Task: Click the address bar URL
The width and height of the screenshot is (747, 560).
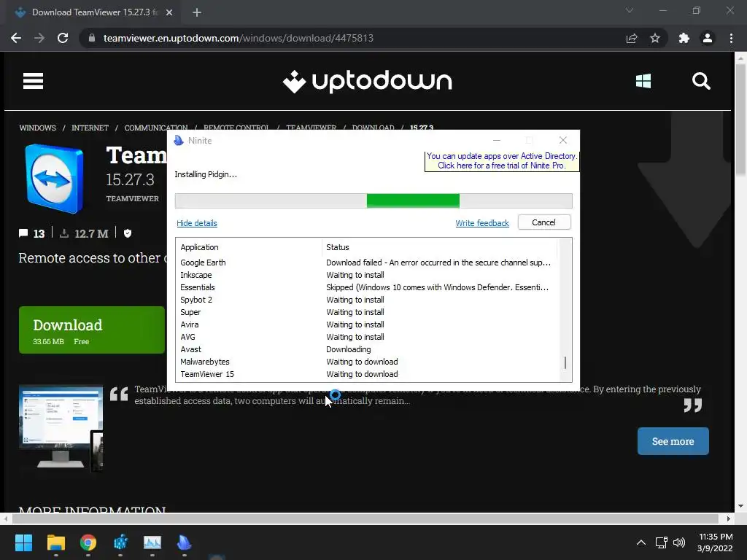Action: click(239, 38)
